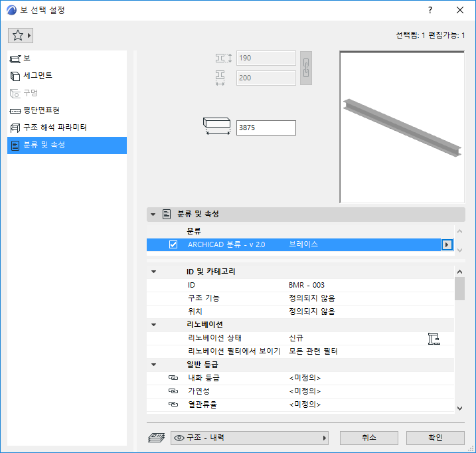Uncheck ARCHICAD 분류 - v 2.0 checkbox
Image resolution: width=476 pixels, height=453 pixels.
[x=173, y=244]
